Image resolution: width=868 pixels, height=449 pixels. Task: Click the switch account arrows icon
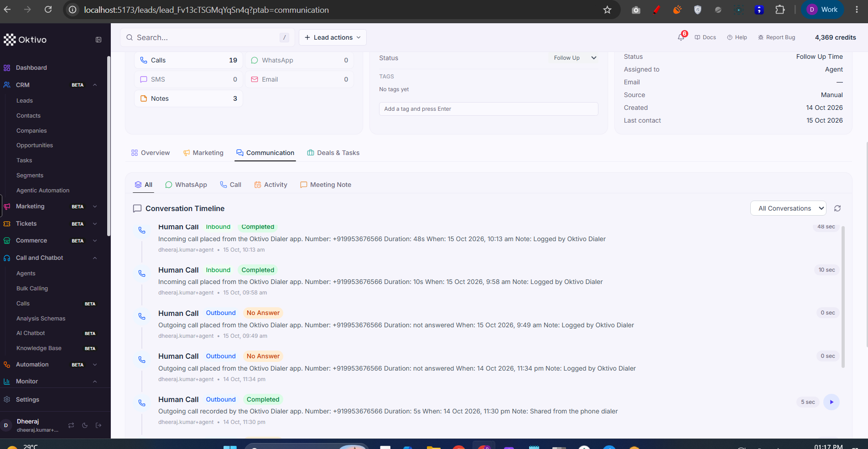(71, 425)
